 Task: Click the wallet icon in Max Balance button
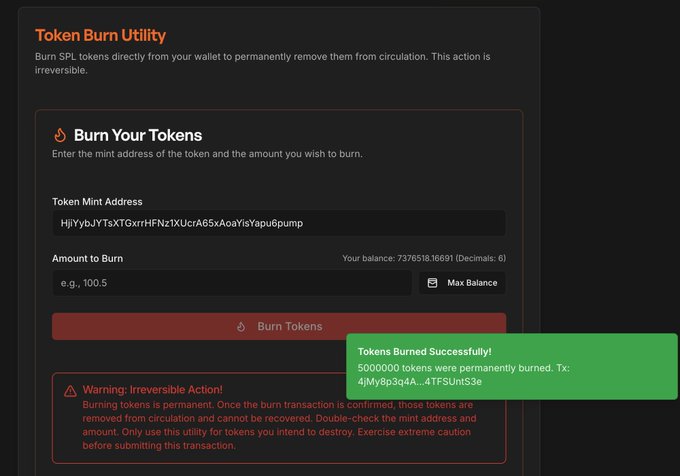[x=432, y=283]
